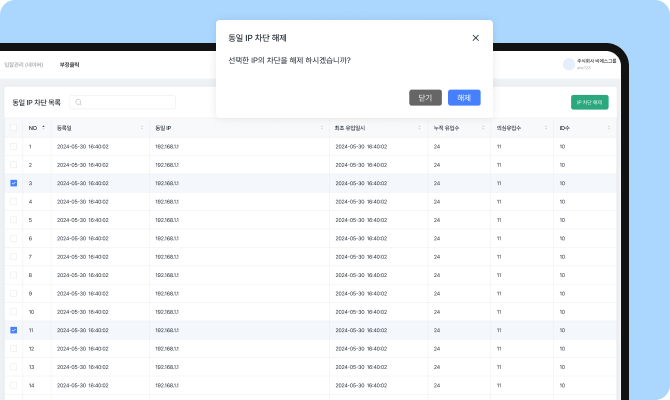
Task: Click the 192.168.1.1 cell in row 3
Action: pos(167,183)
